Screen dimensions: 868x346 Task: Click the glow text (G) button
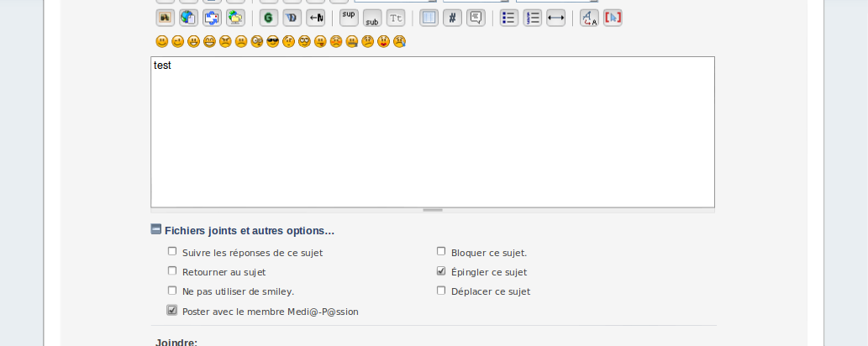pos(269,18)
